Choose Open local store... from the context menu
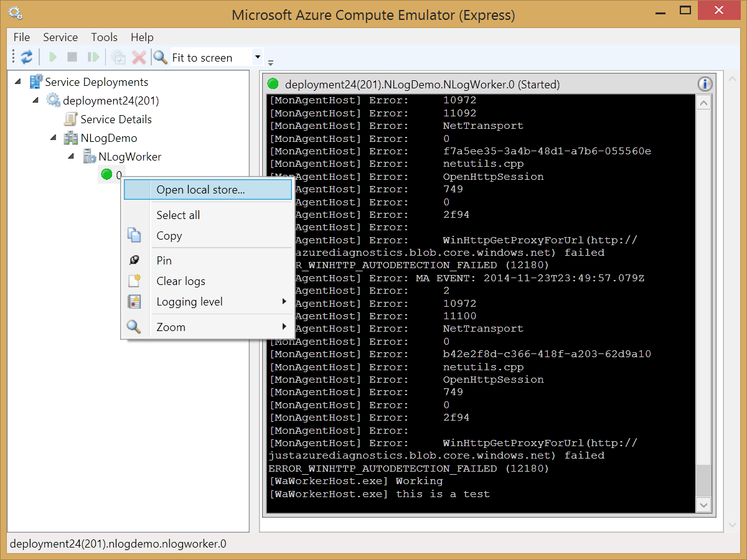747x560 pixels. [x=200, y=190]
